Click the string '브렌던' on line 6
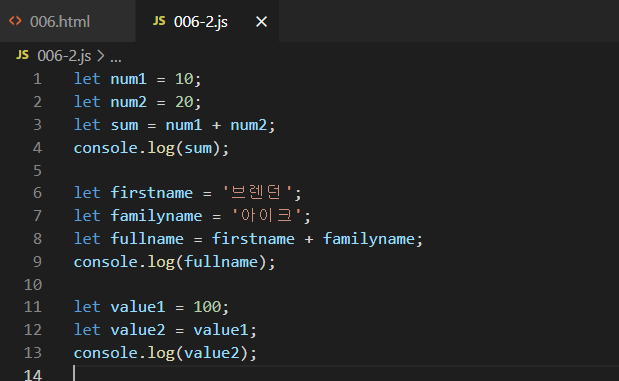The height and width of the screenshot is (381, 619). (x=257, y=193)
